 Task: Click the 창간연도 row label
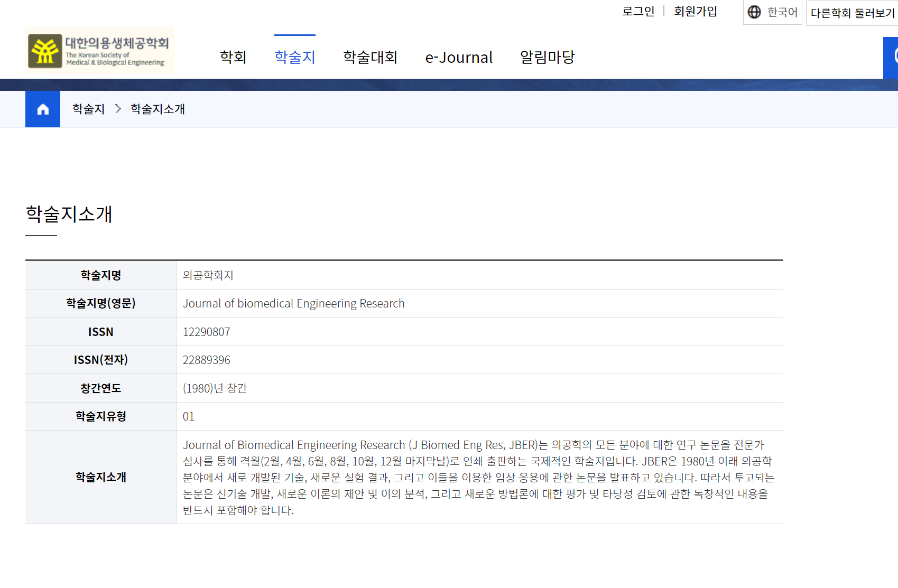(101, 388)
